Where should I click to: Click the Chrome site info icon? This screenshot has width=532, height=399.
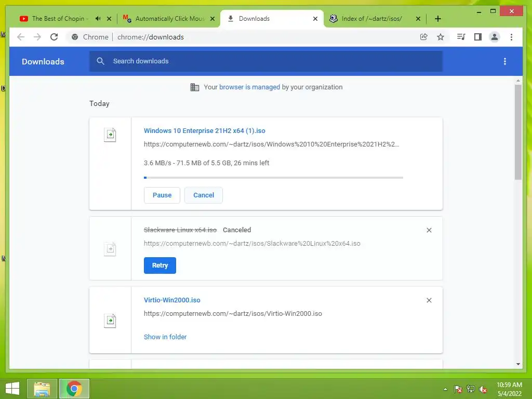click(75, 37)
